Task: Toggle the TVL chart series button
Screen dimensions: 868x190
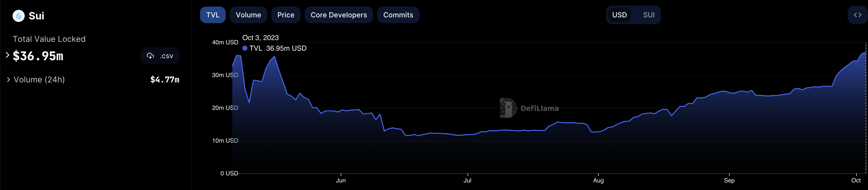Action: pyautogui.click(x=213, y=15)
